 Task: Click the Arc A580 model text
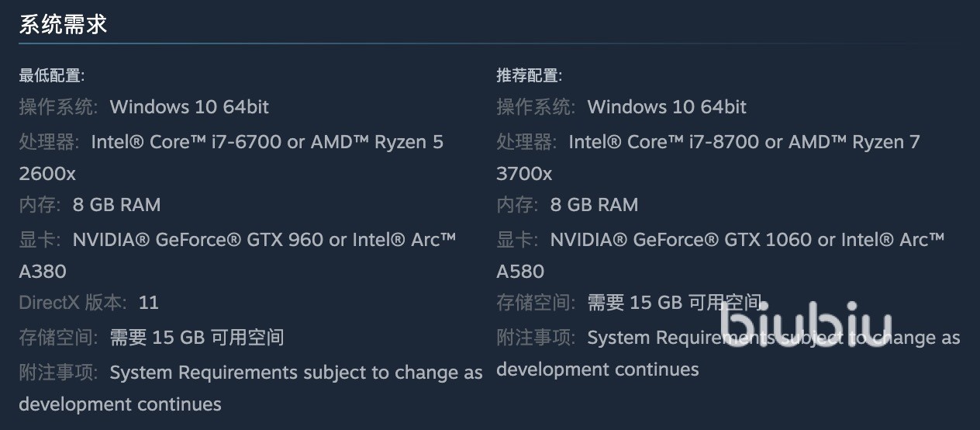click(x=520, y=271)
